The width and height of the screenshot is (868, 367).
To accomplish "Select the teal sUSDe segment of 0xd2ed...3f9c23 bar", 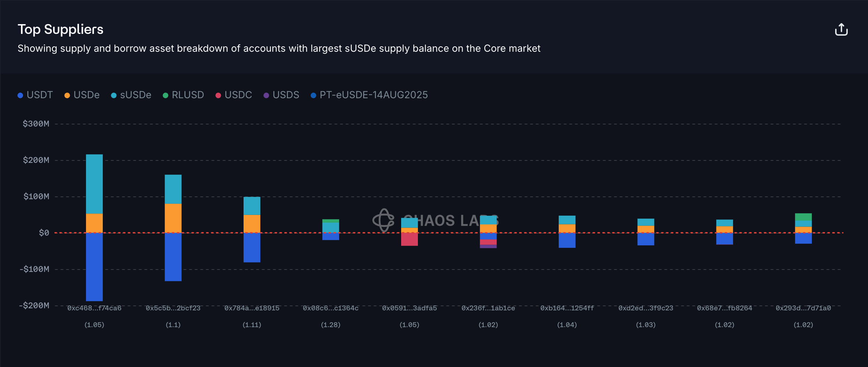I will coord(646,222).
